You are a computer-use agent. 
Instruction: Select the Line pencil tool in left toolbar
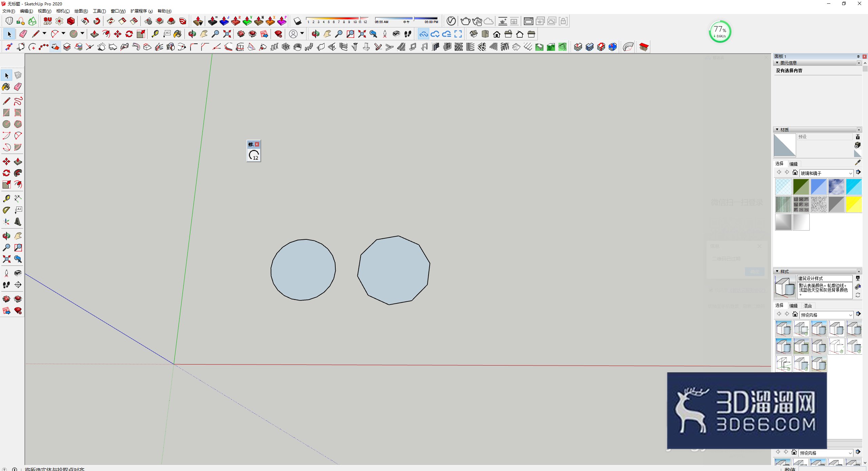point(6,101)
